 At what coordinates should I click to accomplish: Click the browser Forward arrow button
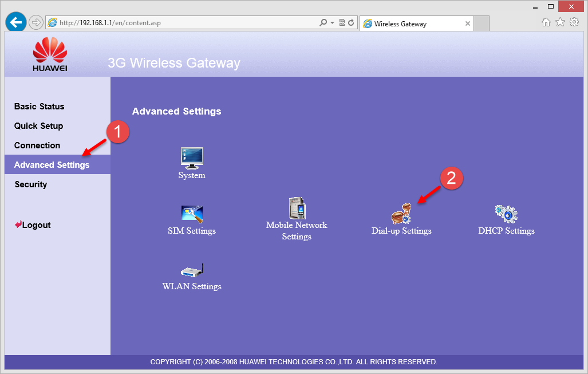[36, 22]
